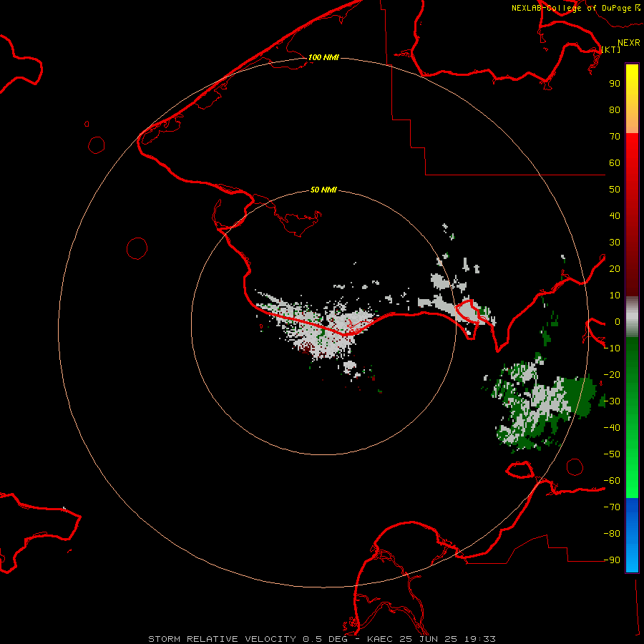Click the gray zero-velocity segment of the color bar

[632, 317]
